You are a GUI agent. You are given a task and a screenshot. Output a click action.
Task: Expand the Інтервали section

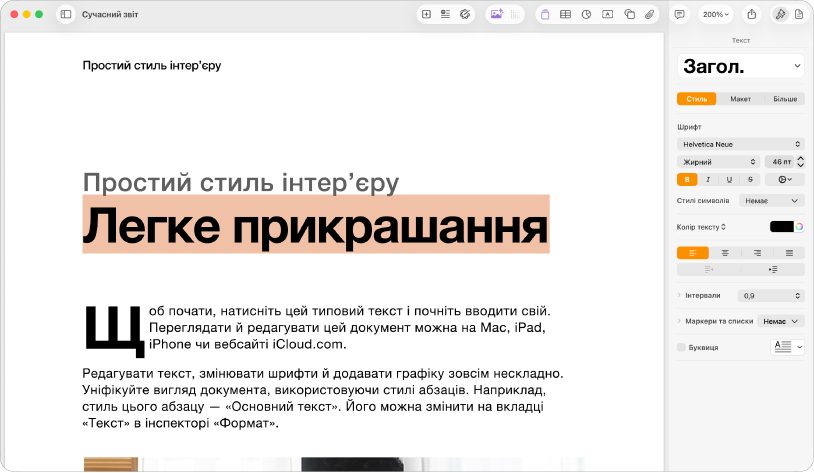679,295
